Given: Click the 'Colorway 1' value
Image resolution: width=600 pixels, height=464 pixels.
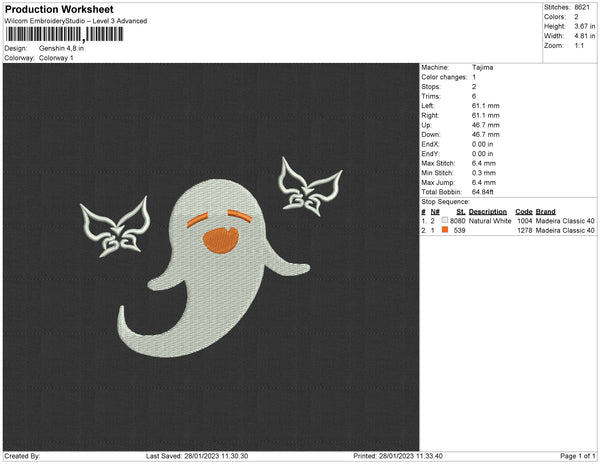Looking at the screenshot, I should tap(56, 58).
